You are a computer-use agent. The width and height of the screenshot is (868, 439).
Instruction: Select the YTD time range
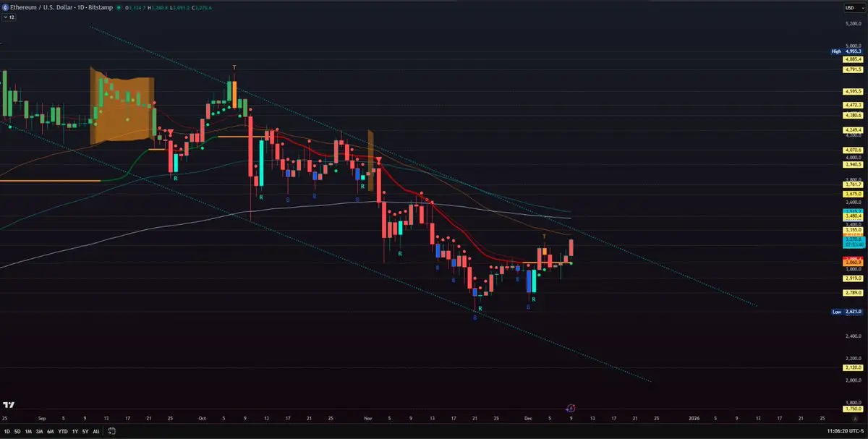click(x=63, y=432)
